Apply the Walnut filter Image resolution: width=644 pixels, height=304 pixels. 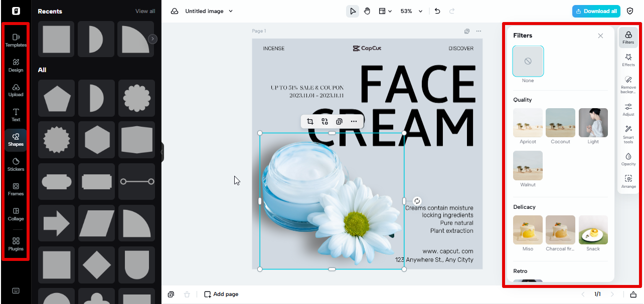coord(528,166)
